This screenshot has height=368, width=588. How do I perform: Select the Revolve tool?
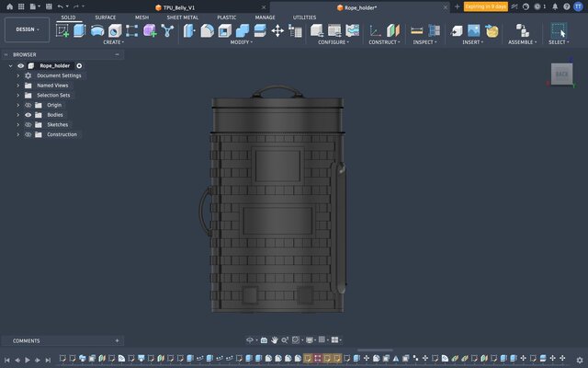pos(97,30)
